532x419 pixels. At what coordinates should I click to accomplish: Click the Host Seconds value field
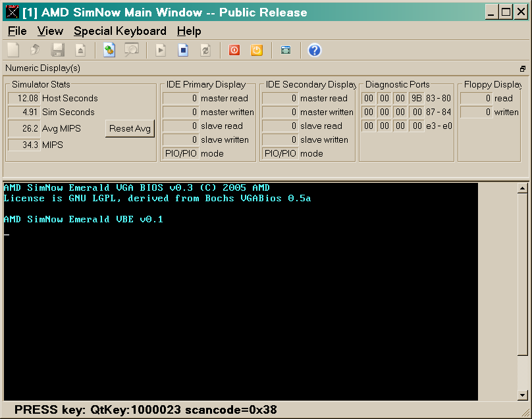point(24,99)
